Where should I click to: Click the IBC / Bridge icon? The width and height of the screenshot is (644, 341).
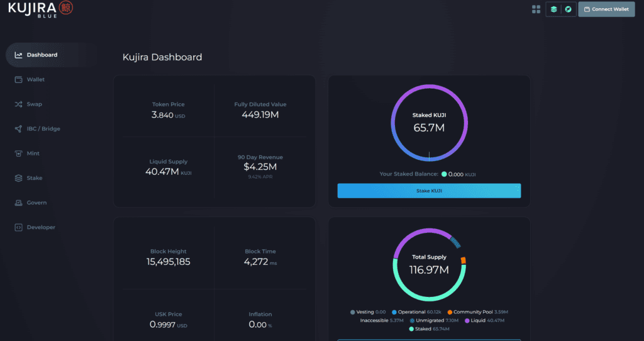coord(18,129)
